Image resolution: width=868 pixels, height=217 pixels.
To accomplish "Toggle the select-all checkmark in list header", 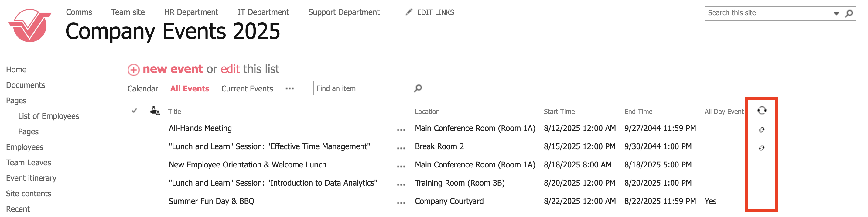I will click(134, 111).
